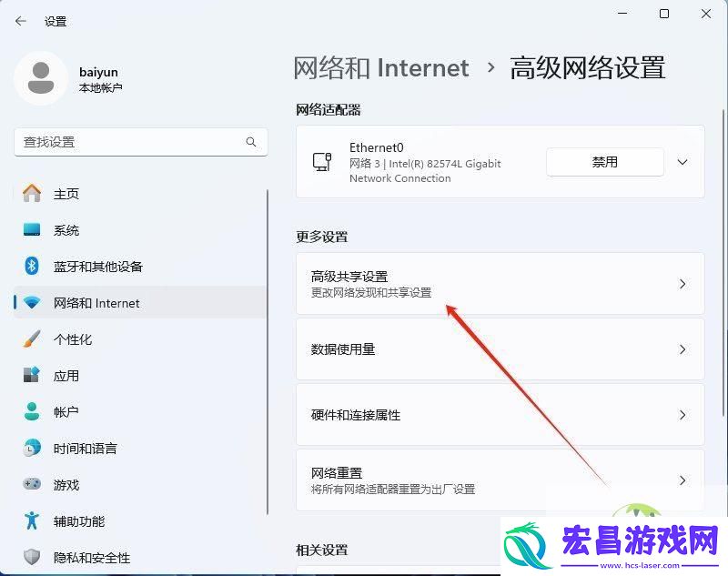Screen dimensions: 728x576
Task: Maximize the Settings window
Action: coord(664,14)
